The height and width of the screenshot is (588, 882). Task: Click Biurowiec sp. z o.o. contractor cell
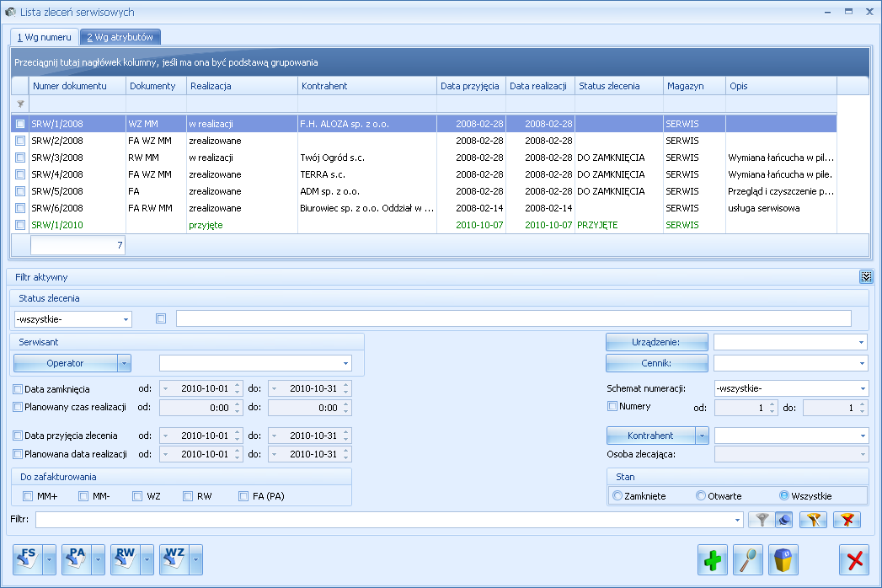pyautogui.click(x=366, y=208)
